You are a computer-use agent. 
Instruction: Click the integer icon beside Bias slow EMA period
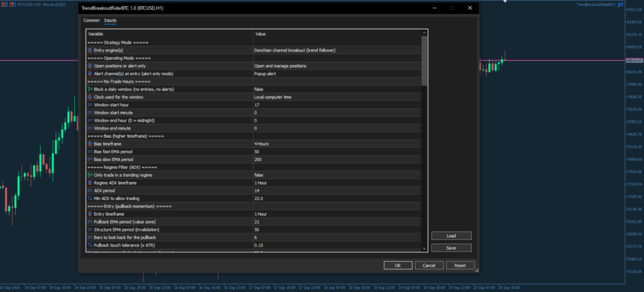tap(90, 159)
